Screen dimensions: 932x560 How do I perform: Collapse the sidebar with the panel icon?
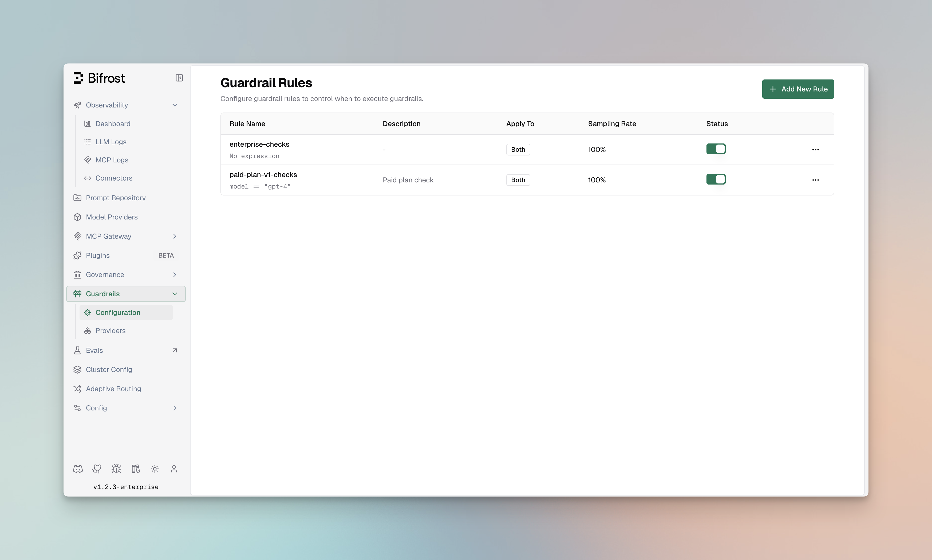point(179,78)
